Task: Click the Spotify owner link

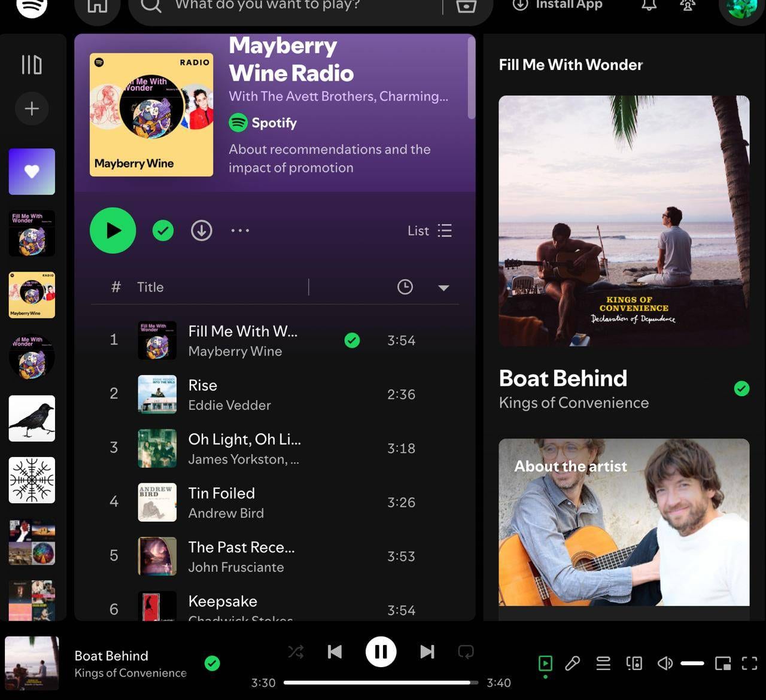Action: coord(273,123)
